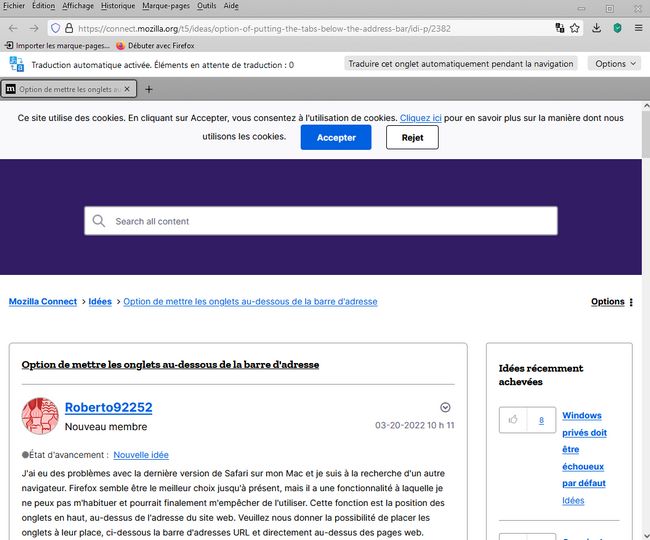
Task: Open the Historique menu
Action: (x=118, y=6)
